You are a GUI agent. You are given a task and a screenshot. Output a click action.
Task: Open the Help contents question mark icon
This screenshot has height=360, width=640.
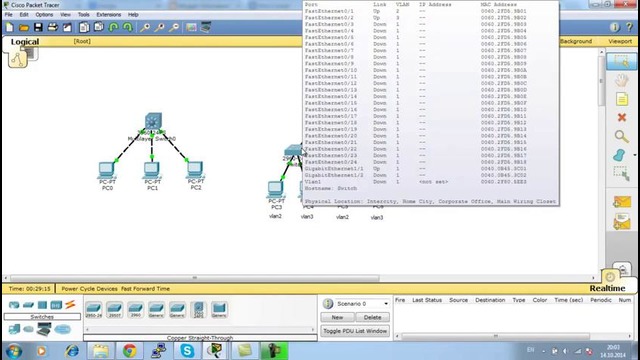pos(629,27)
